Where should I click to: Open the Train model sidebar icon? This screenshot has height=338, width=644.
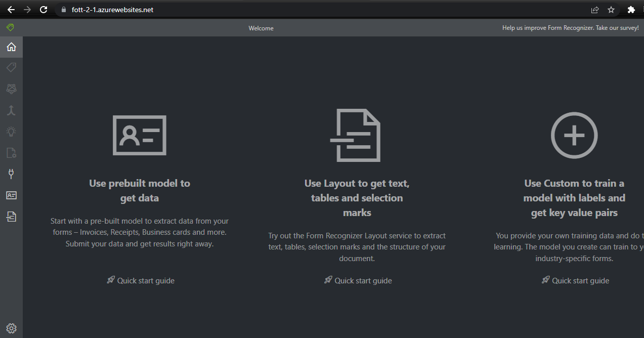tap(11, 89)
